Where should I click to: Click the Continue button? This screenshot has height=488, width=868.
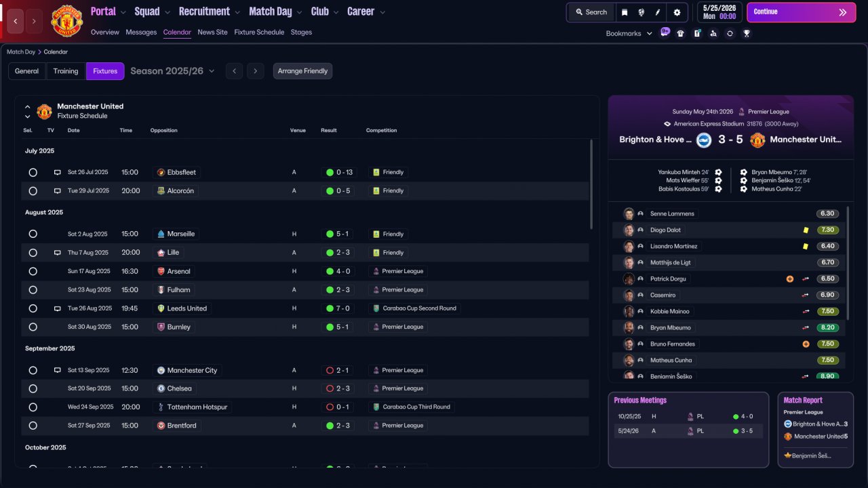801,12
